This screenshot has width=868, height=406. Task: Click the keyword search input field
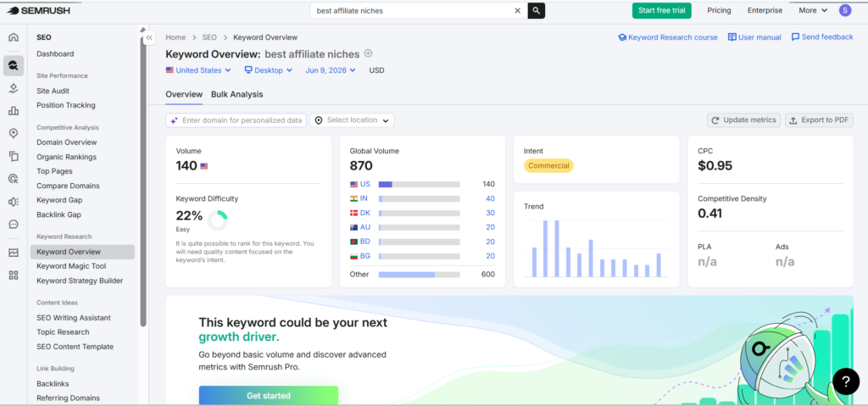pyautogui.click(x=413, y=10)
